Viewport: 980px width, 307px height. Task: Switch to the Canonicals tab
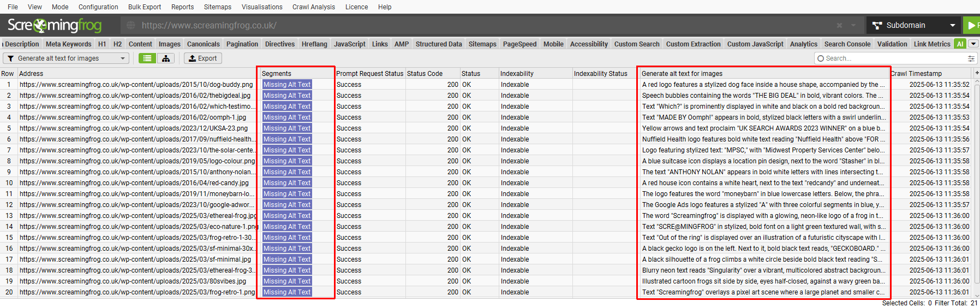[203, 44]
